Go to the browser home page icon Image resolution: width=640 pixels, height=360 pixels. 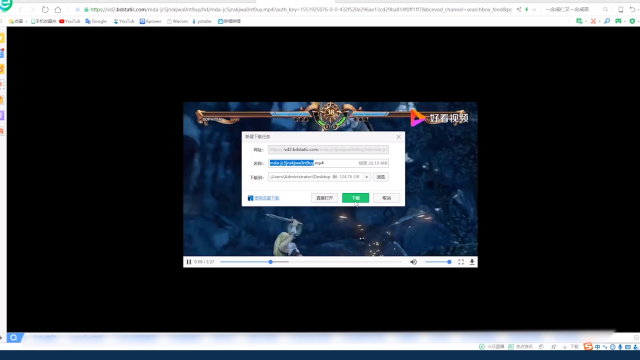tap(58, 9)
